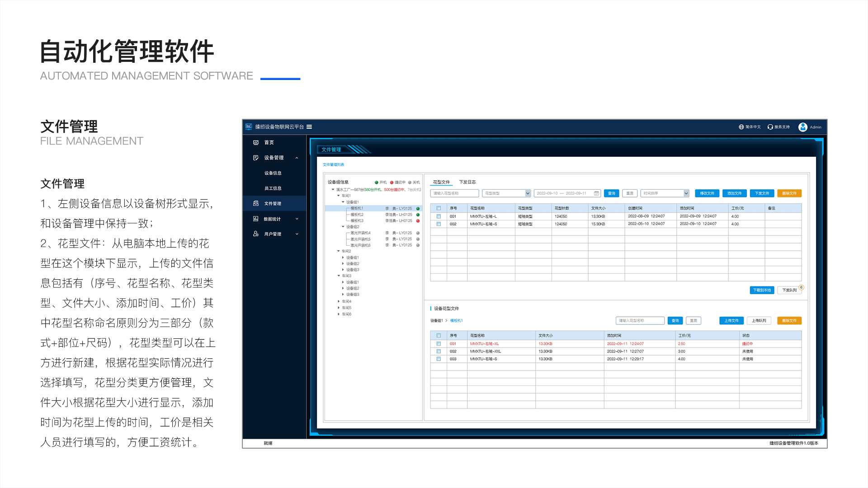Switch to the 下发日志 tab
This screenshot has width=868, height=488.
[x=467, y=182]
